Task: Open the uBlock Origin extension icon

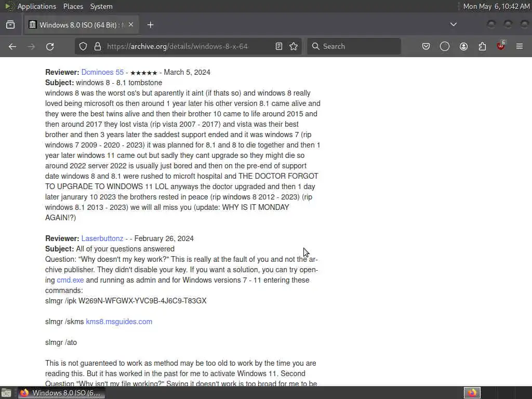Action: pyautogui.click(x=501, y=46)
